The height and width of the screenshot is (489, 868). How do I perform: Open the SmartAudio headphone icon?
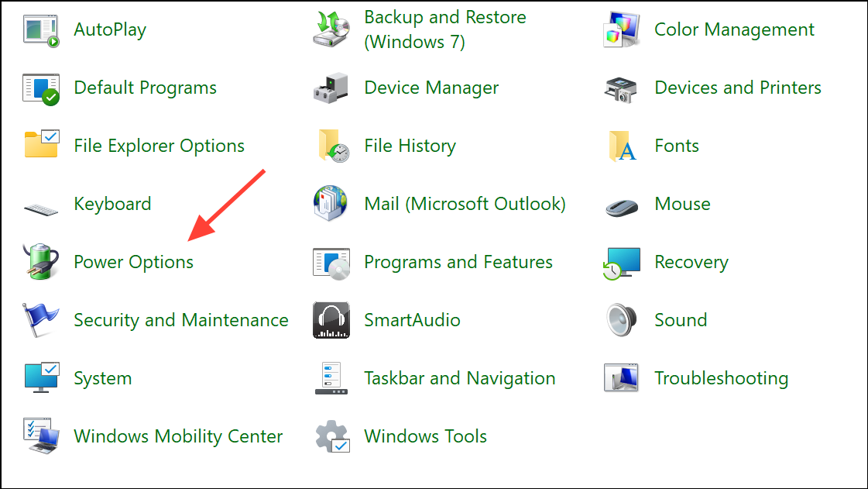pyautogui.click(x=331, y=320)
